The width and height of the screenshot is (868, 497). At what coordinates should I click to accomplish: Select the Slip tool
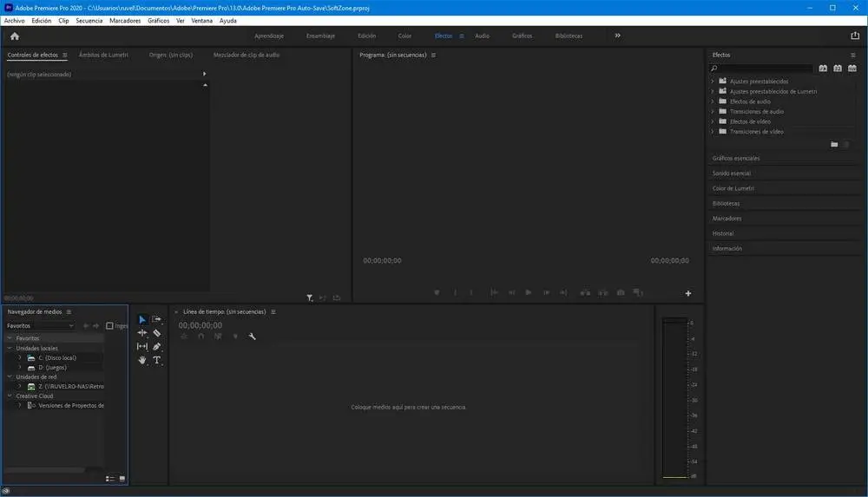click(142, 346)
